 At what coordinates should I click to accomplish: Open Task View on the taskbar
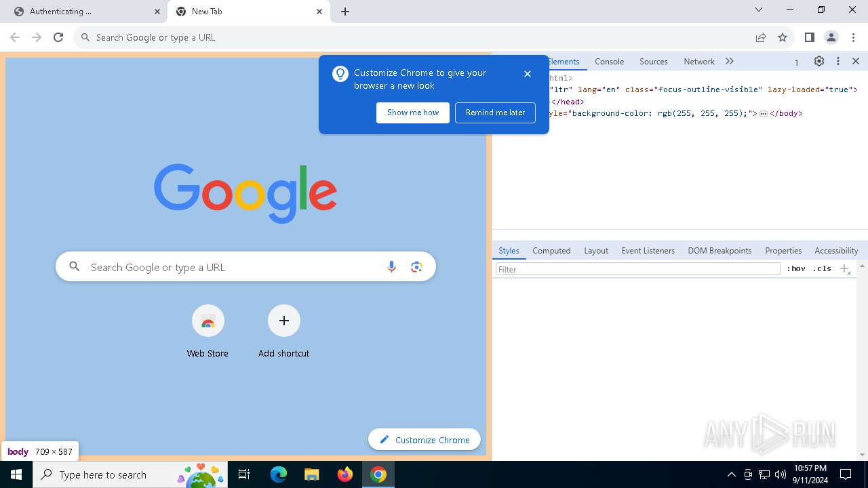point(244,474)
